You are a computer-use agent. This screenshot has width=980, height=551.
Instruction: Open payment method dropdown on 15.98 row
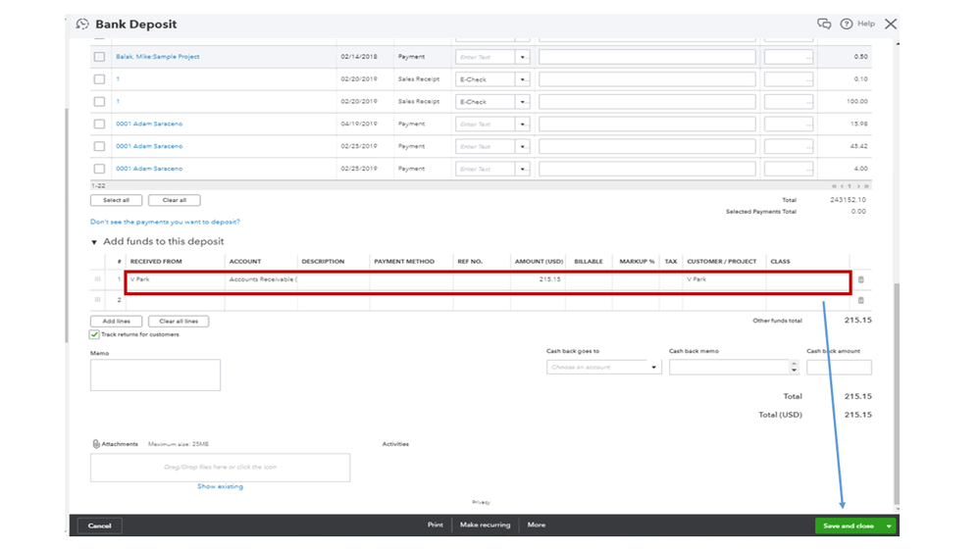coord(523,125)
